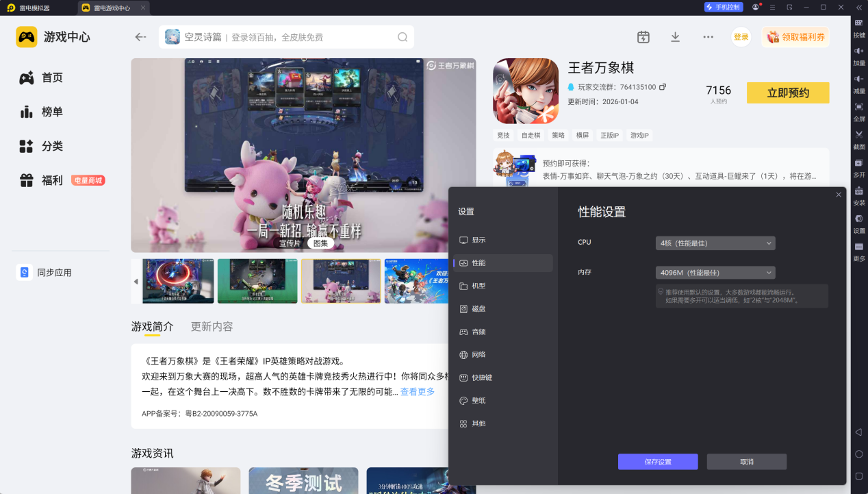Screen dimensions: 868x494
Task: Close the 雷电游戏中心 tab
Action: tap(142, 8)
